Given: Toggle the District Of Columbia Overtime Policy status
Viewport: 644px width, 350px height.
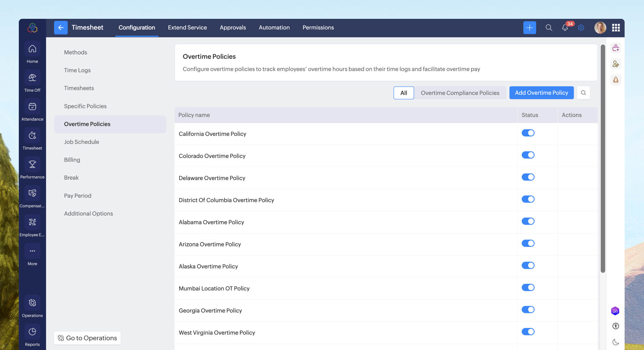Looking at the screenshot, I should [528, 199].
